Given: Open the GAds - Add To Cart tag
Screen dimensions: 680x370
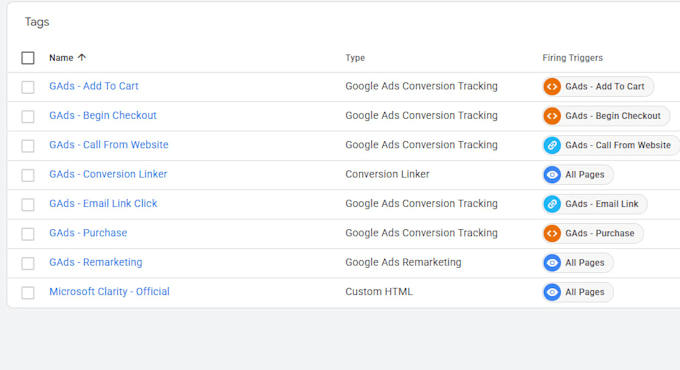Looking at the screenshot, I should click(94, 86).
